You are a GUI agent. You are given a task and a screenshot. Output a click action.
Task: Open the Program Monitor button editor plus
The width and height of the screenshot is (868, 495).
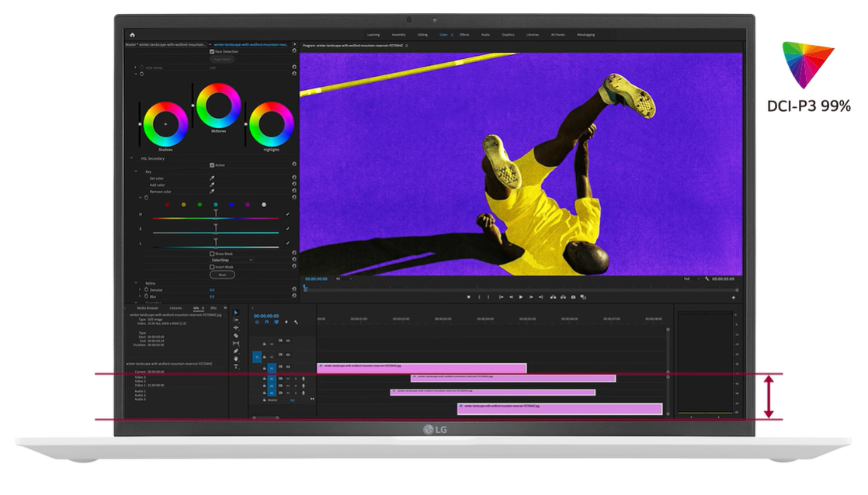[x=734, y=298]
